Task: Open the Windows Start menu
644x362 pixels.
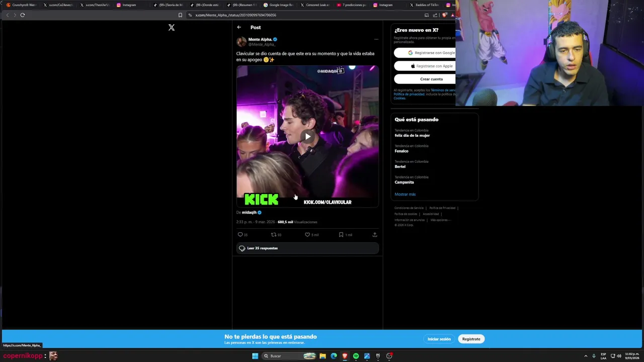Action: (255, 356)
